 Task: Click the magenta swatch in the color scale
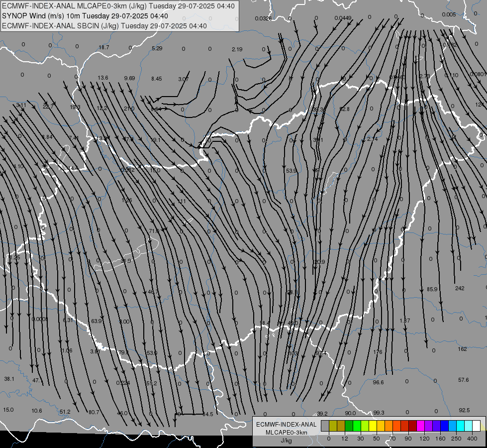[420, 426]
